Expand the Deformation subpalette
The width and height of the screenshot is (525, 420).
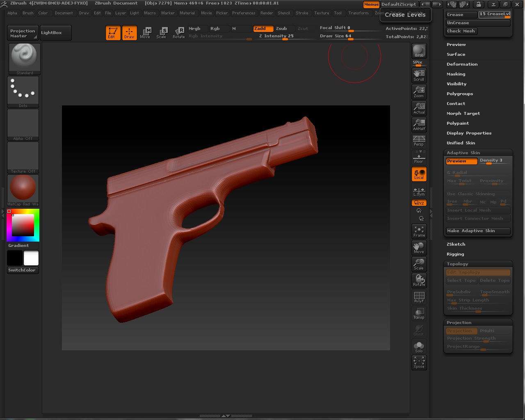pos(462,64)
